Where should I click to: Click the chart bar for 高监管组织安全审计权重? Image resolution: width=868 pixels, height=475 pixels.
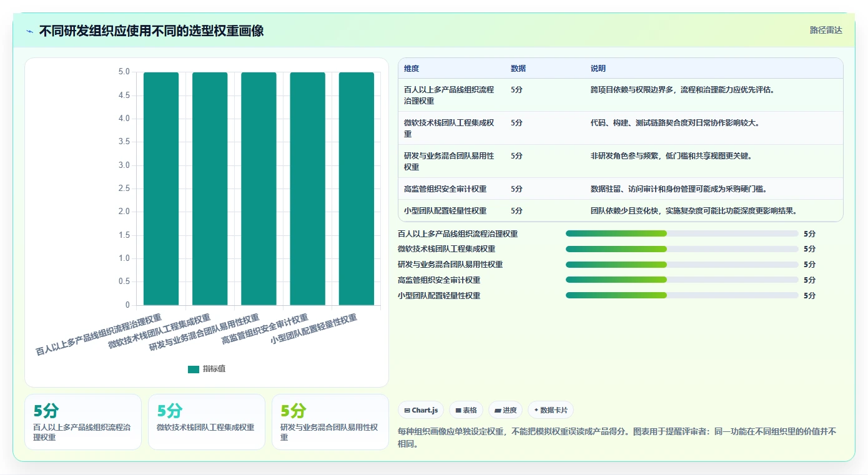click(307, 189)
